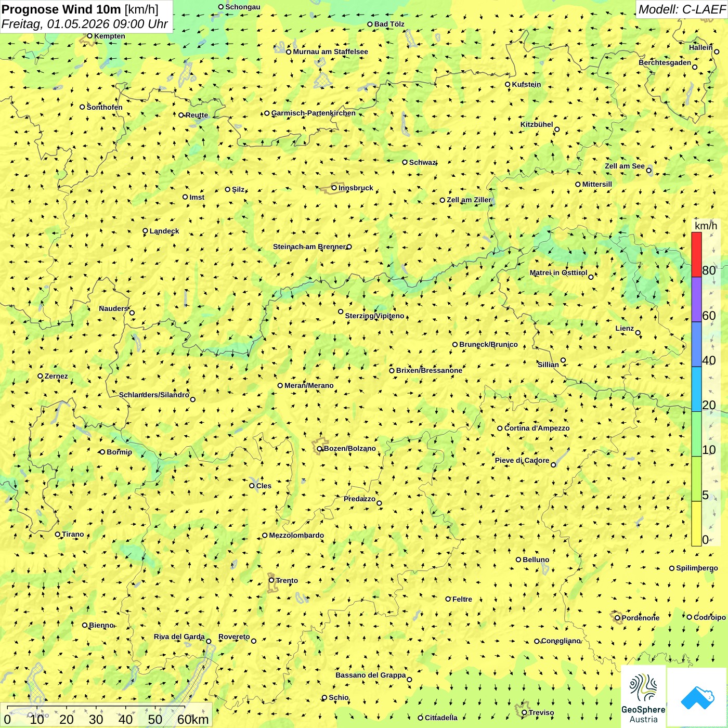
Task: Click the Pordenone location marker
Action: (617, 618)
